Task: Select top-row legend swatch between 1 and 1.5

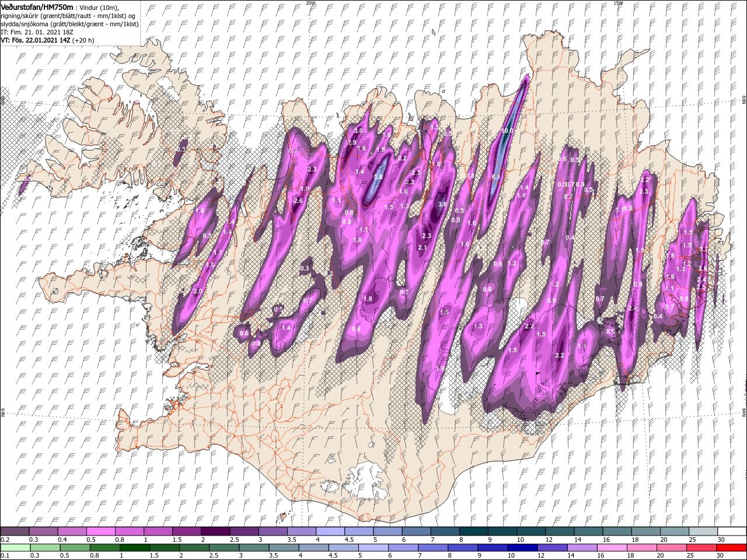Action: pyautogui.click(x=158, y=531)
